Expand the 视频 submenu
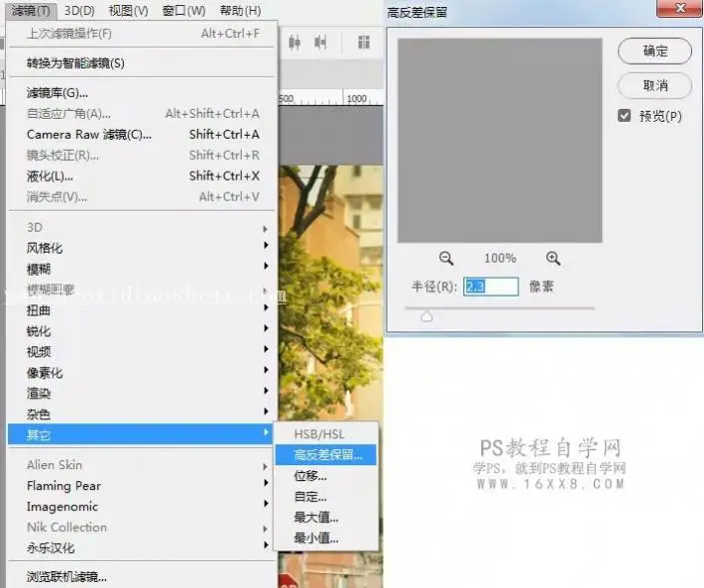 tap(142, 352)
